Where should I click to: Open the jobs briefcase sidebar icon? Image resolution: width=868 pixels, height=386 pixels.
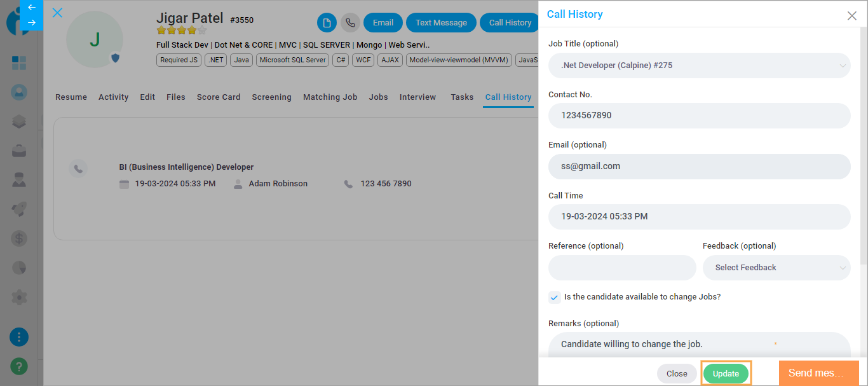pyautogui.click(x=19, y=151)
